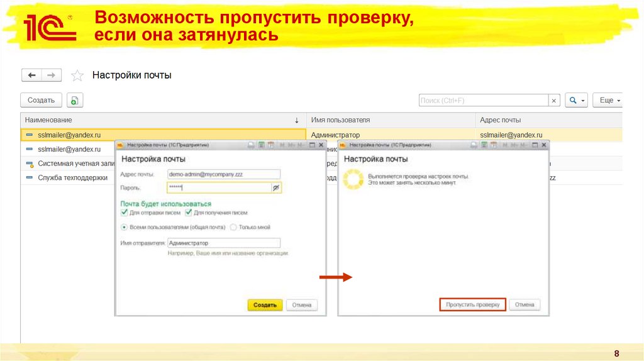
Task: Open the Еще dropdown menu
Action: click(x=608, y=100)
